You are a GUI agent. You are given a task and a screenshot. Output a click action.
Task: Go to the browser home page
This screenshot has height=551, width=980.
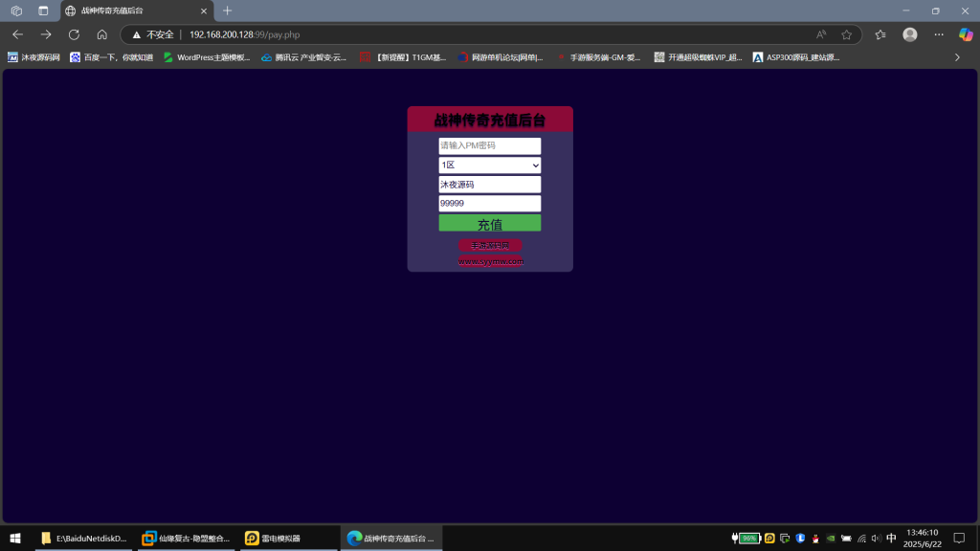pyautogui.click(x=101, y=34)
